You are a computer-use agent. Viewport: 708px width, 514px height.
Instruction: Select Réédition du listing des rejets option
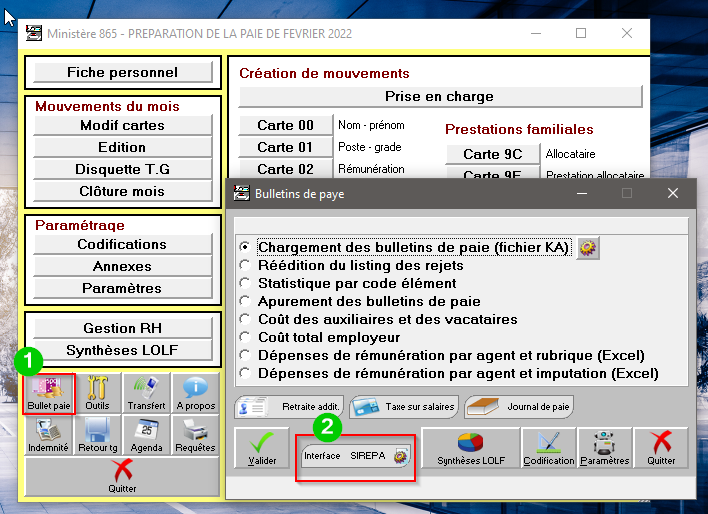244,265
